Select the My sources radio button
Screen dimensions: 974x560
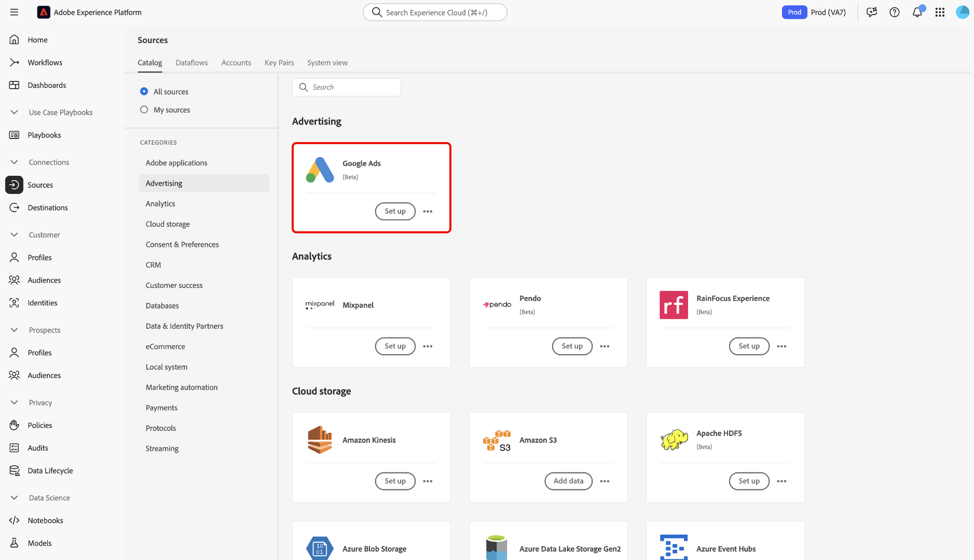(144, 110)
